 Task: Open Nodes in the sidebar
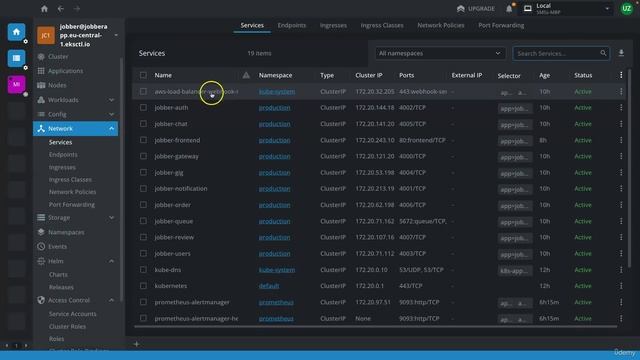[x=57, y=85]
